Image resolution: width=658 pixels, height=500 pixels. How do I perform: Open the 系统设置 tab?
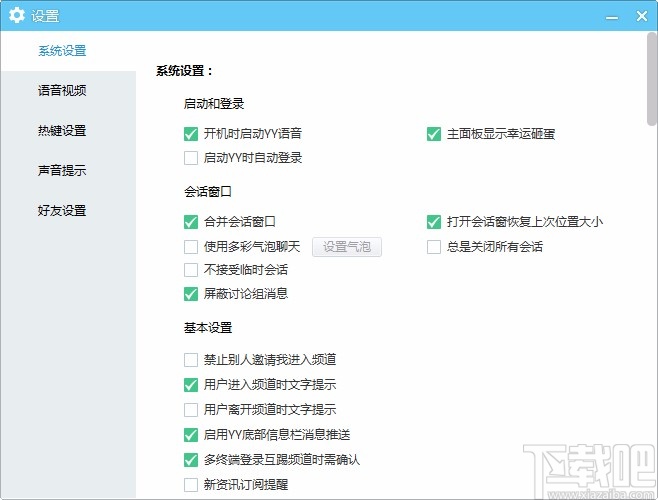pos(62,51)
